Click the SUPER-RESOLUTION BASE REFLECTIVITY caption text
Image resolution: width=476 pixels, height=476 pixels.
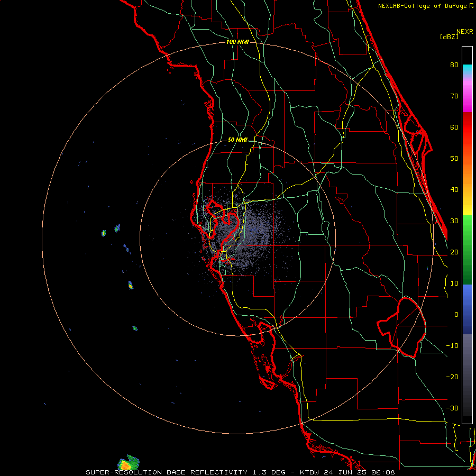[167, 472]
